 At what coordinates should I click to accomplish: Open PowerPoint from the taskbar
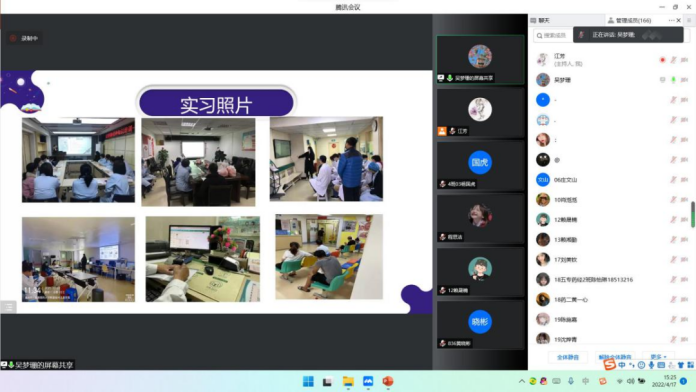388,382
